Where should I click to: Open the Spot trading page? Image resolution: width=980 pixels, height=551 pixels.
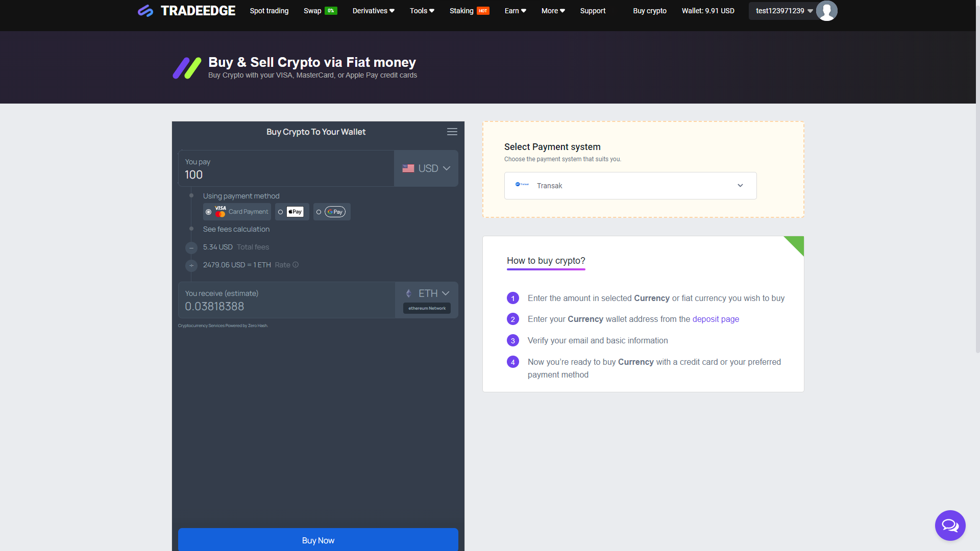(x=269, y=11)
